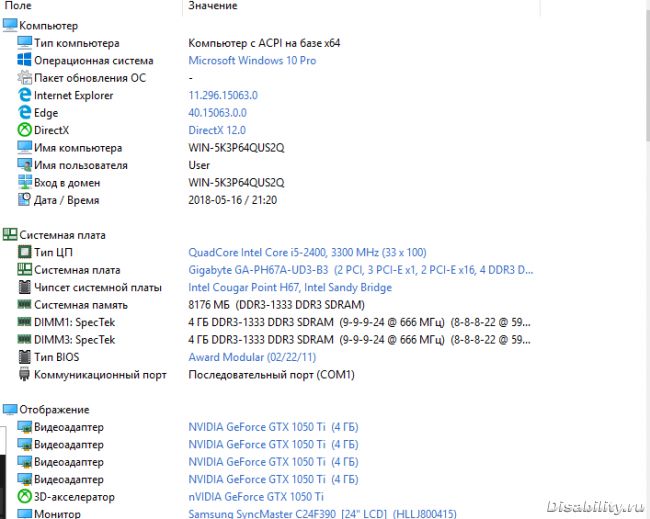The image size is (650, 519).
Task: Click the value 'User'
Action: click(199, 165)
